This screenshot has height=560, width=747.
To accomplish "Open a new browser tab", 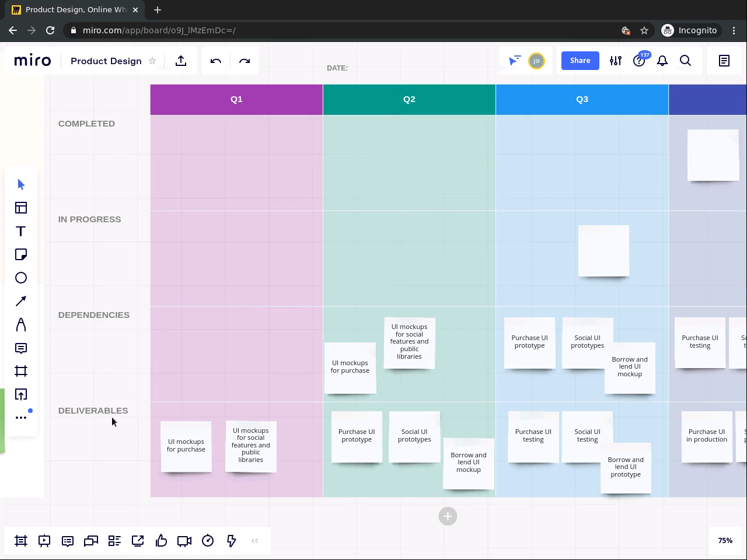I will (x=158, y=9).
